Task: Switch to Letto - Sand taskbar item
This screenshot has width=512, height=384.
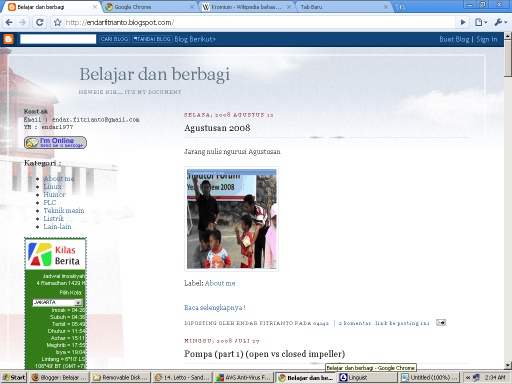Action: 183,377
